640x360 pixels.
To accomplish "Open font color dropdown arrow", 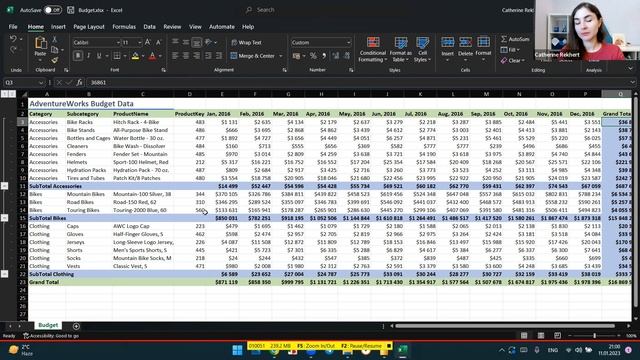I will (x=160, y=56).
